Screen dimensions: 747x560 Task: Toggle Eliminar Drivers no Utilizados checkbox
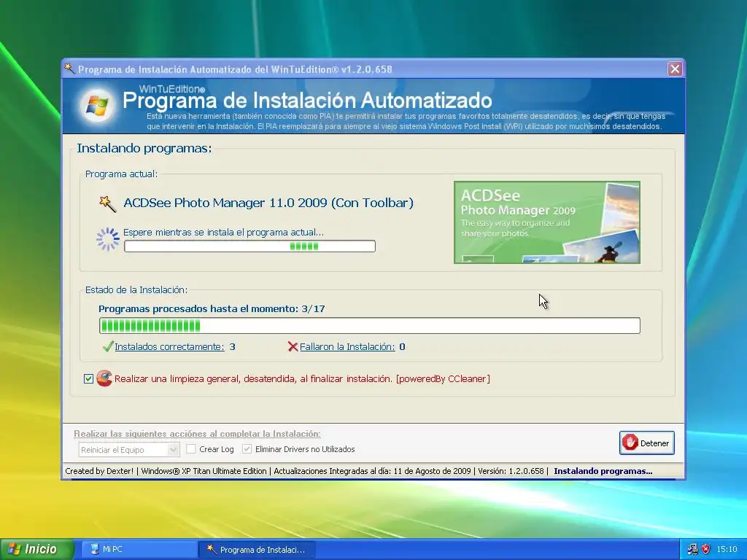(247, 448)
